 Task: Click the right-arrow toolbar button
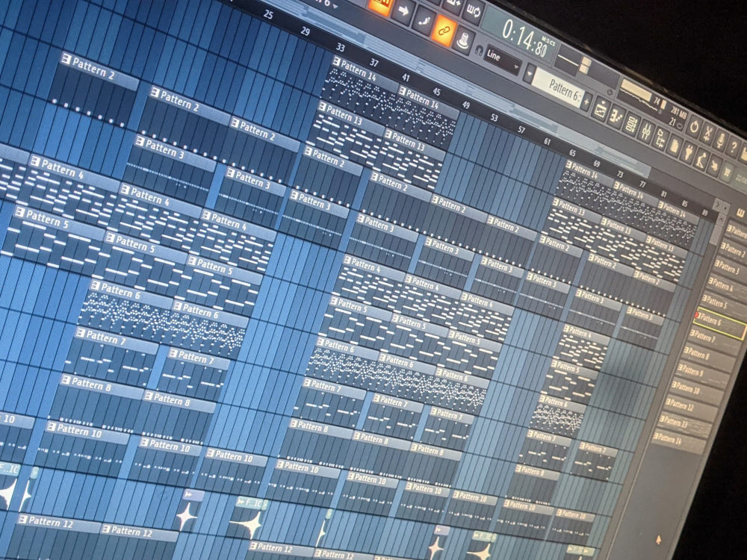(x=403, y=10)
